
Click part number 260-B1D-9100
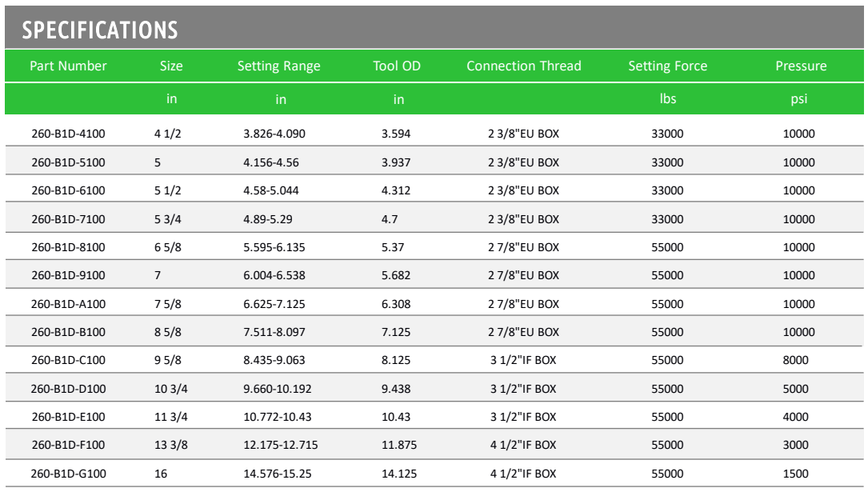click(x=68, y=275)
